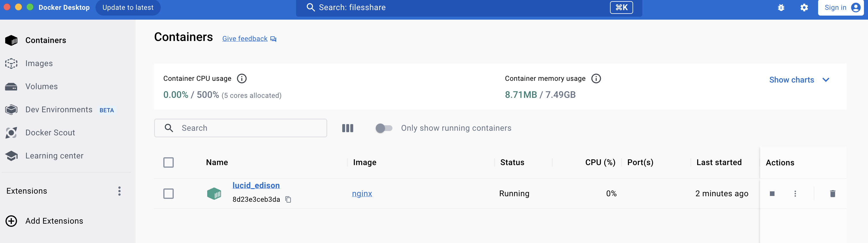868x243 pixels.
Task: Open Docker Desktop settings gear
Action: (804, 8)
